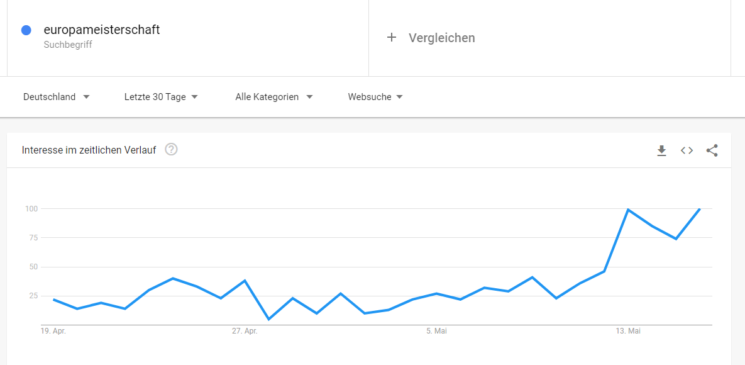This screenshot has height=365, width=745.
Task: Click the dropdown arrow beside Deutschland
Action: [x=86, y=97]
